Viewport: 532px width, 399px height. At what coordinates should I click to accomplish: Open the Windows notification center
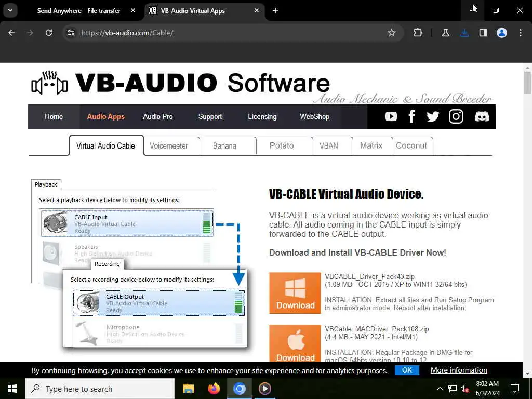515,389
